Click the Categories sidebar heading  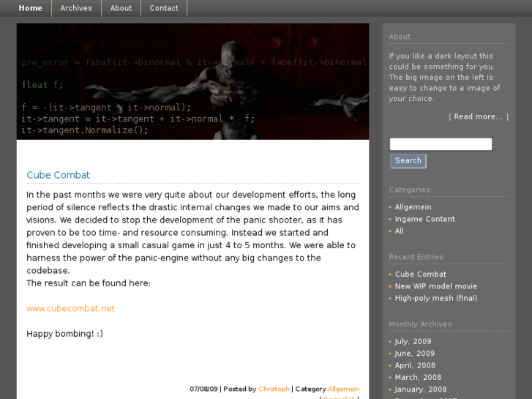(409, 190)
